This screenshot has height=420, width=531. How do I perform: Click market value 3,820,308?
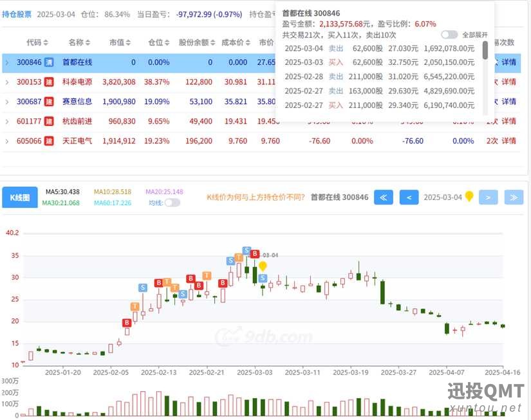pos(119,82)
